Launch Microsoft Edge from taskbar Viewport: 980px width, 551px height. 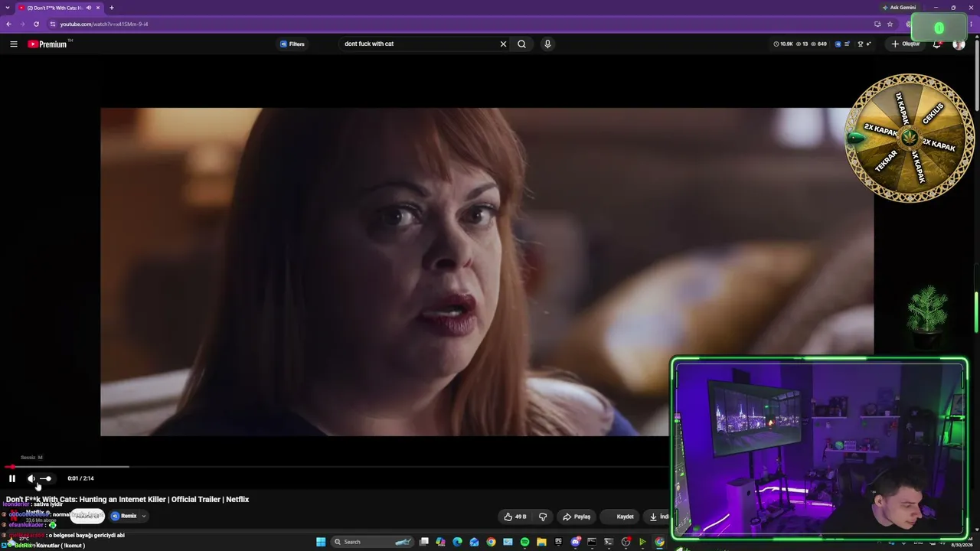point(457,542)
